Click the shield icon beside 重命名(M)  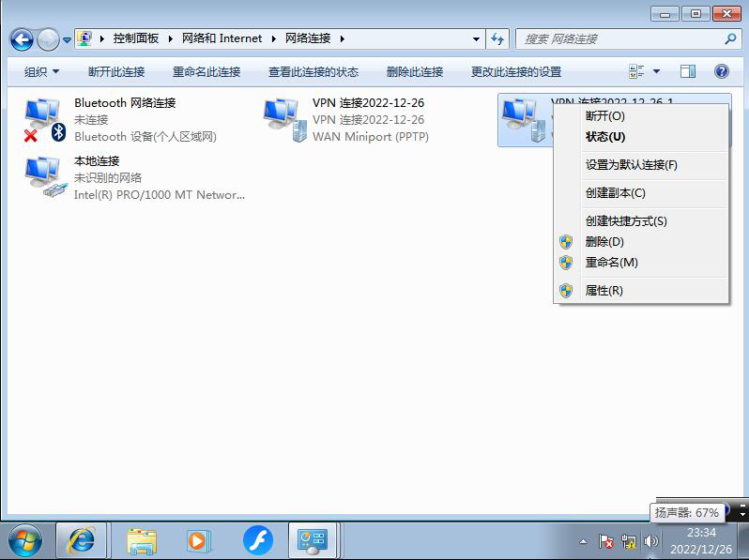pyautogui.click(x=566, y=263)
